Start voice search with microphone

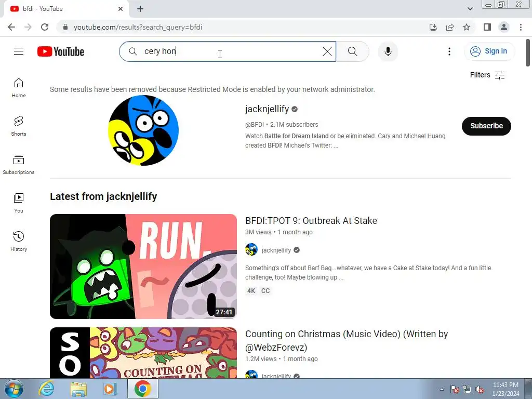pos(388,51)
